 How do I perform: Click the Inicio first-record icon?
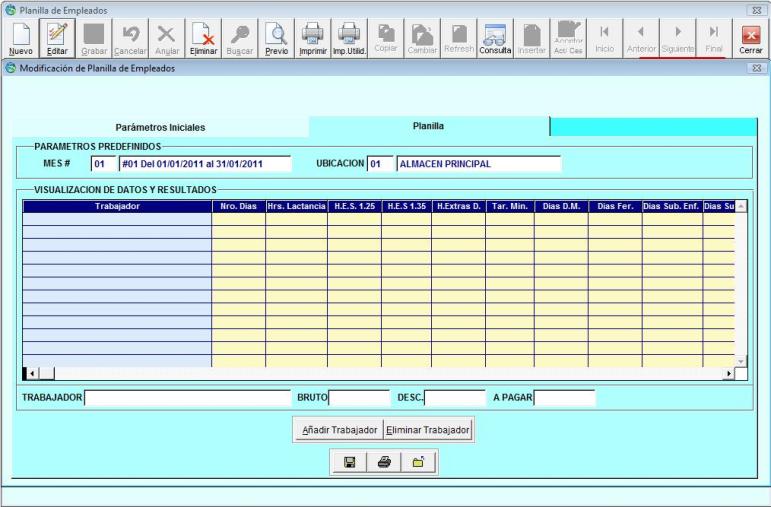[604, 39]
